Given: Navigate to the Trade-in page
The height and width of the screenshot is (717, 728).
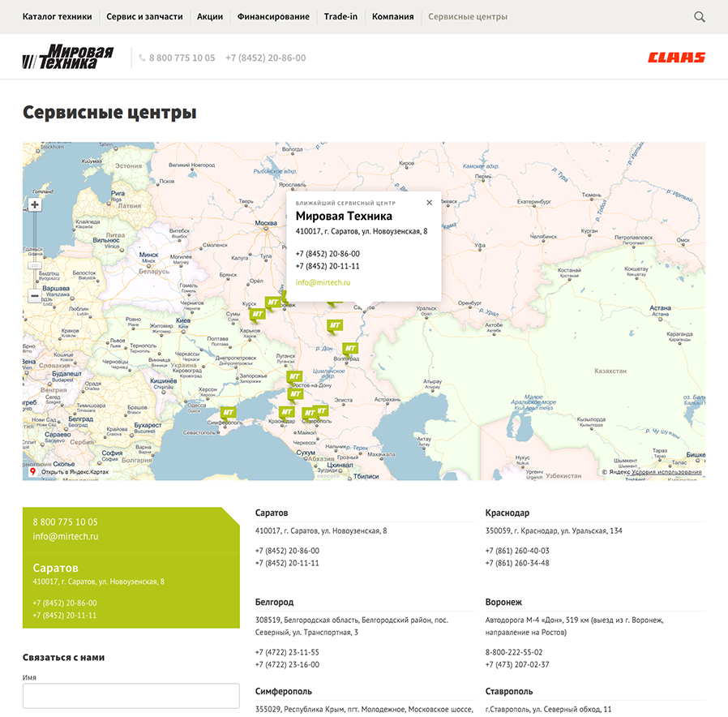Looking at the screenshot, I should [340, 16].
